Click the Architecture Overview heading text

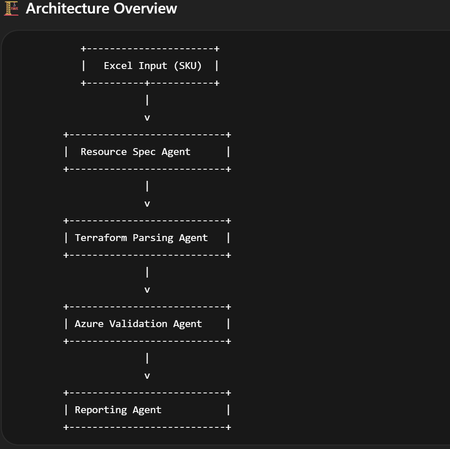[x=101, y=8]
